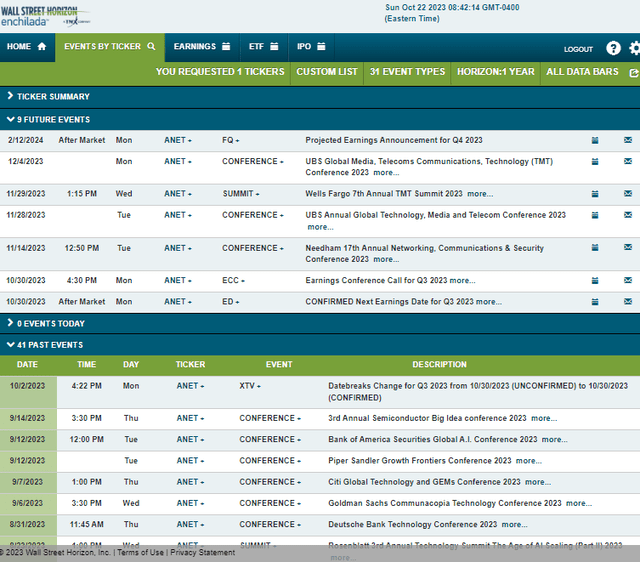
Task: Click LOGOUT
Action: click(x=578, y=49)
